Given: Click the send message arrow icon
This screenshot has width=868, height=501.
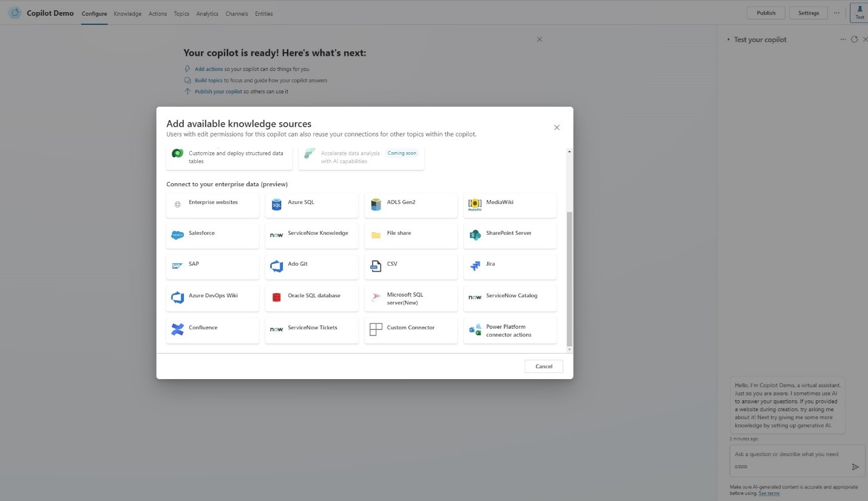Looking at the screenshot, I should pos(855,466).
